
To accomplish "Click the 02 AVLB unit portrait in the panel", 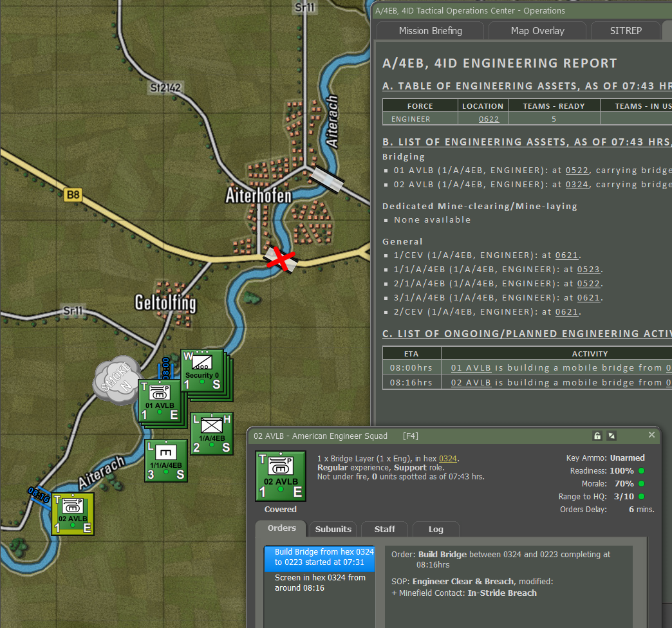I will pos(280,476).
